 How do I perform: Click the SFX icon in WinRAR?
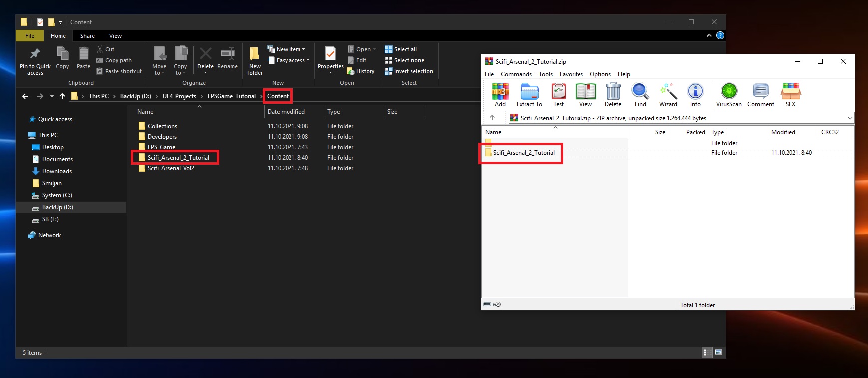coord(790,94)
